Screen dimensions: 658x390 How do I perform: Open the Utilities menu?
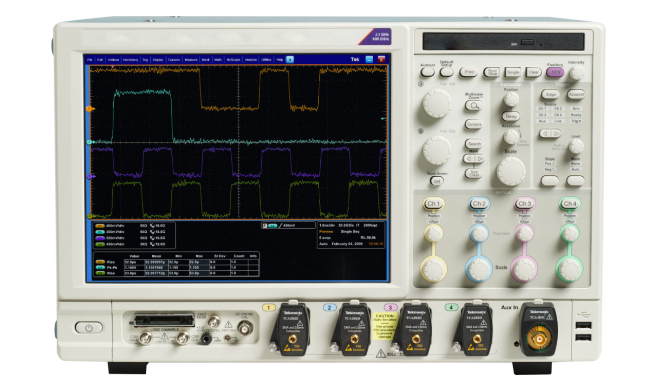[266, 60]
